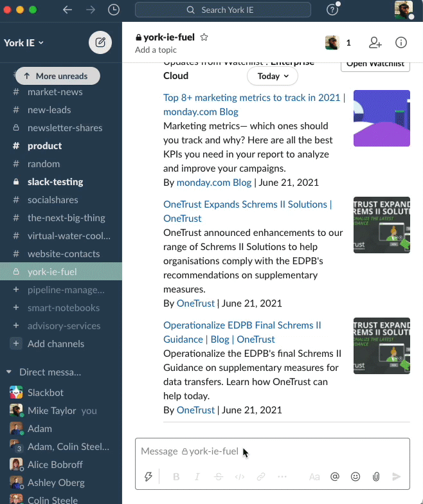Jump to More unreads
Image resolution: width=423 pixels, height=504 pixels.
(x=58, y=76)
